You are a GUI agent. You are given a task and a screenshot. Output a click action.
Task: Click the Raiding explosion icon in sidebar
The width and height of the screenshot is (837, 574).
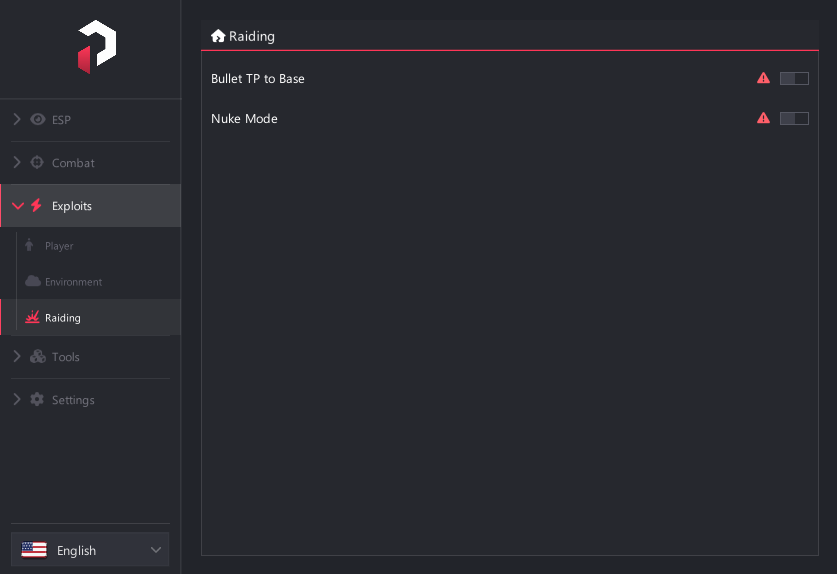pos(33,317)
